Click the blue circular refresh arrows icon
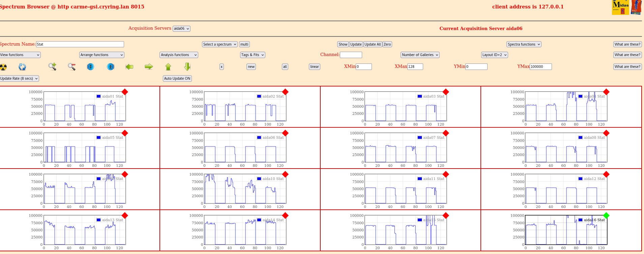This screenshot has height=254, width=644. 22,67
